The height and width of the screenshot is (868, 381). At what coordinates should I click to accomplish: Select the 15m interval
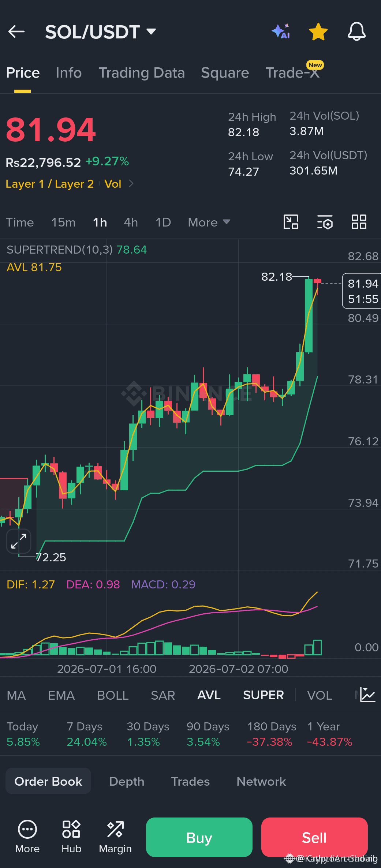click(63, 222)
